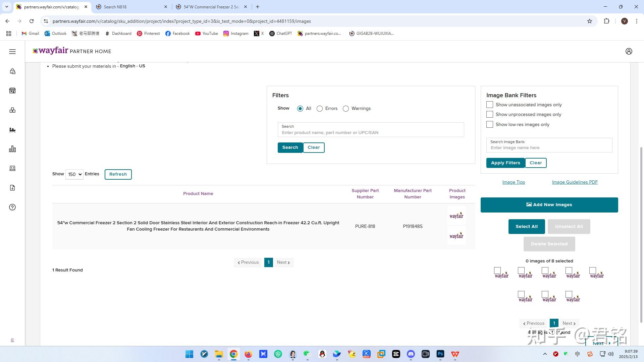
Task: Click the shipping boat icon in the sidebar
Action: (x=12, y=130)
